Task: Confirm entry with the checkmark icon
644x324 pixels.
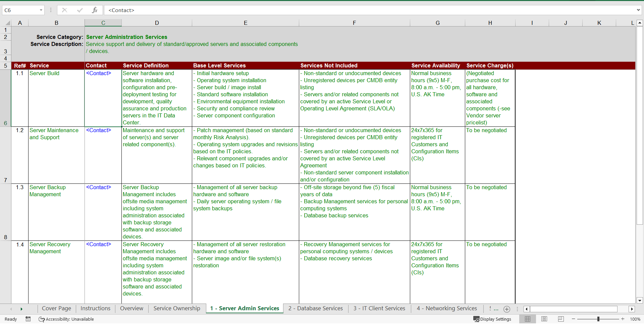Action: pyautogui.click(x=80, y=10)
